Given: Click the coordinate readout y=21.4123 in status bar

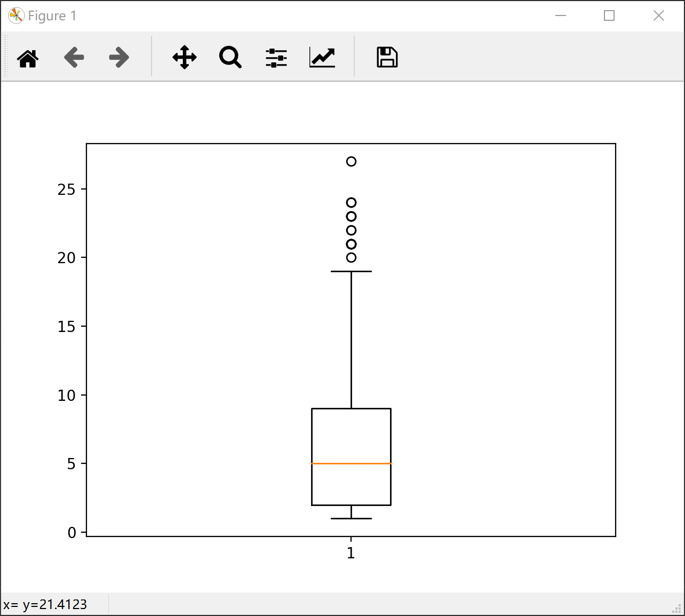Looking at the screenshot, I should [x=45, y=604].
